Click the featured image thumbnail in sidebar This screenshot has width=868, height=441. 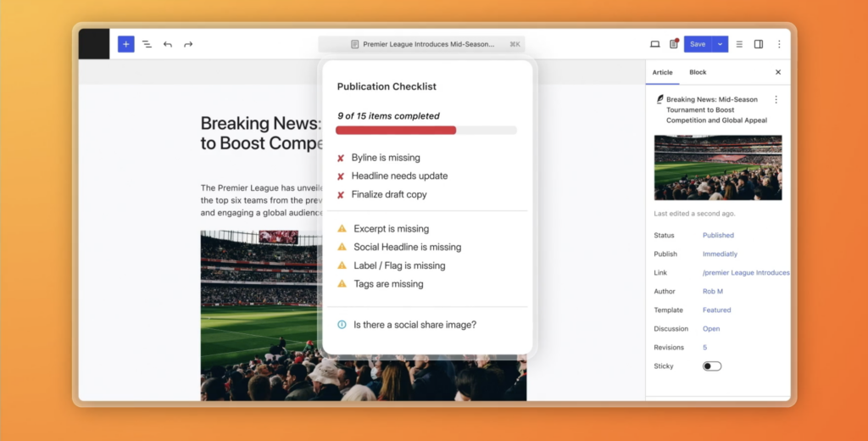click(717, 167)
